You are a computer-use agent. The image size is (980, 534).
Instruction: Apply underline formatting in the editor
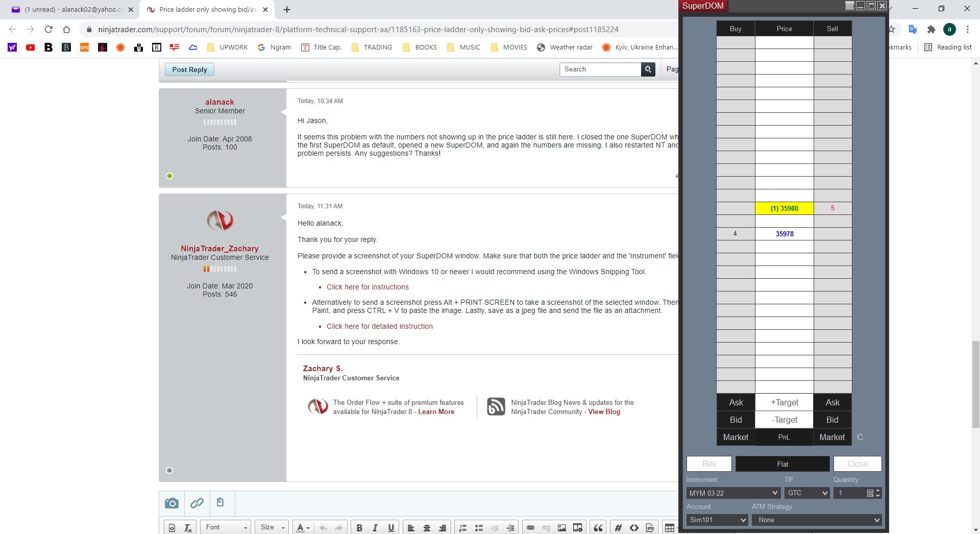[391, 528]
